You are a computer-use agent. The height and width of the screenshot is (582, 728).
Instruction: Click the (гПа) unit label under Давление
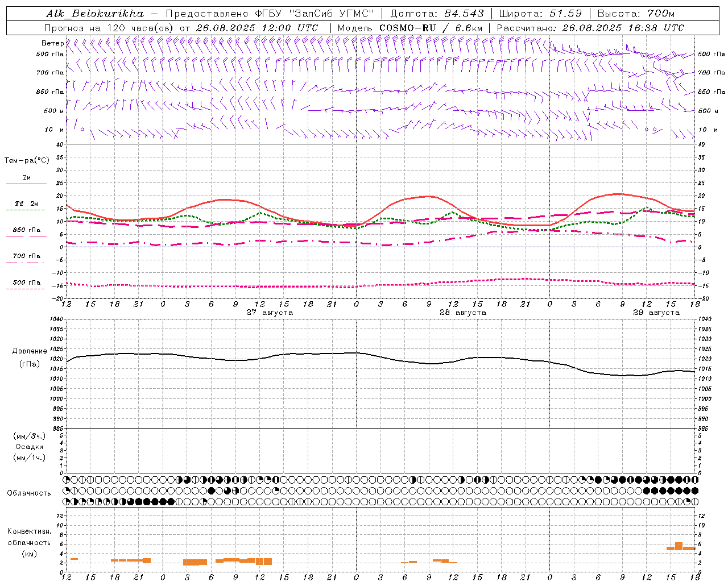click(30, 364)
